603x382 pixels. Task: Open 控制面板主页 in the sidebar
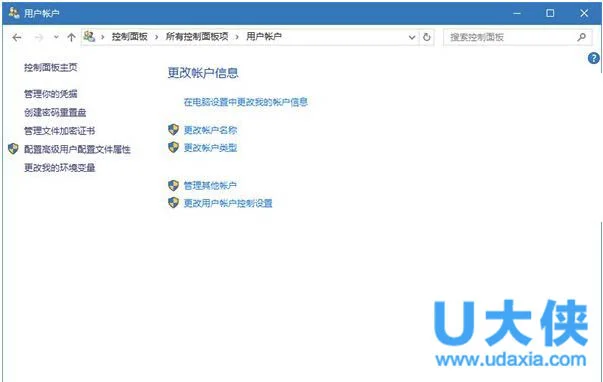click(51, 68)
